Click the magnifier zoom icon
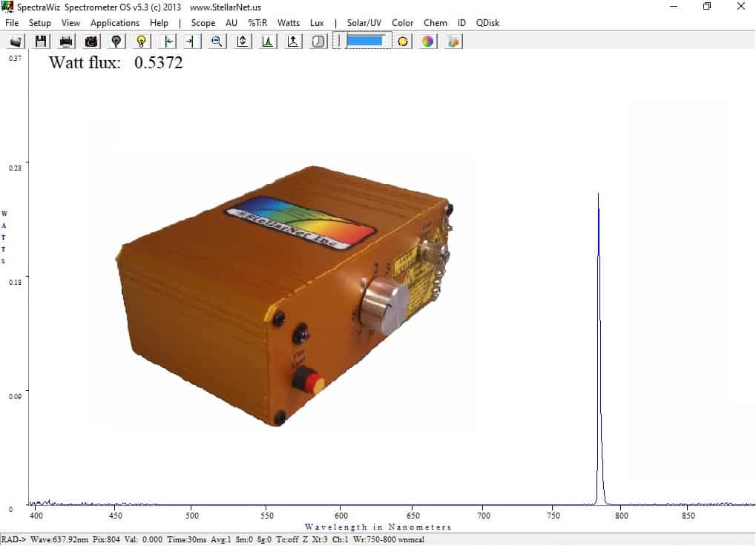Viewport: 756px width, 546px height. point(217,42)
